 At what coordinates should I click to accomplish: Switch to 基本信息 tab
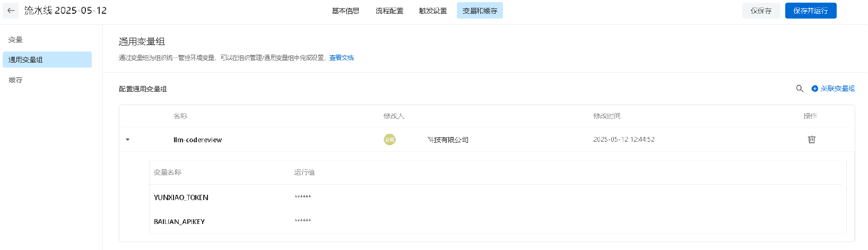345,11
